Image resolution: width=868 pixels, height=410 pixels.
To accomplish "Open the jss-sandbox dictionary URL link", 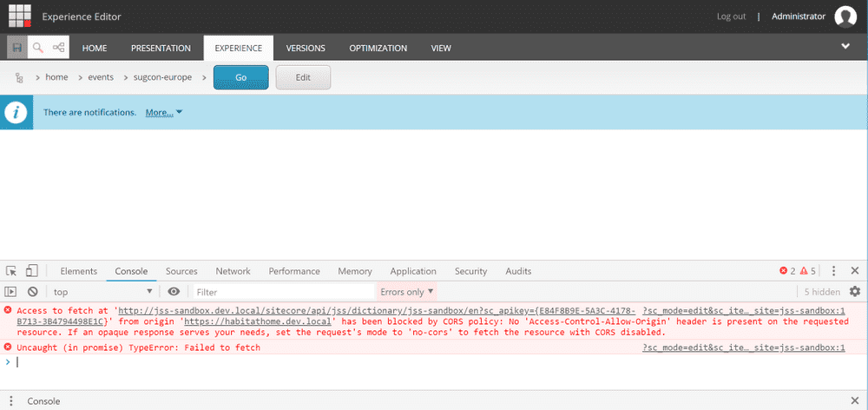I will pos(377,310).
